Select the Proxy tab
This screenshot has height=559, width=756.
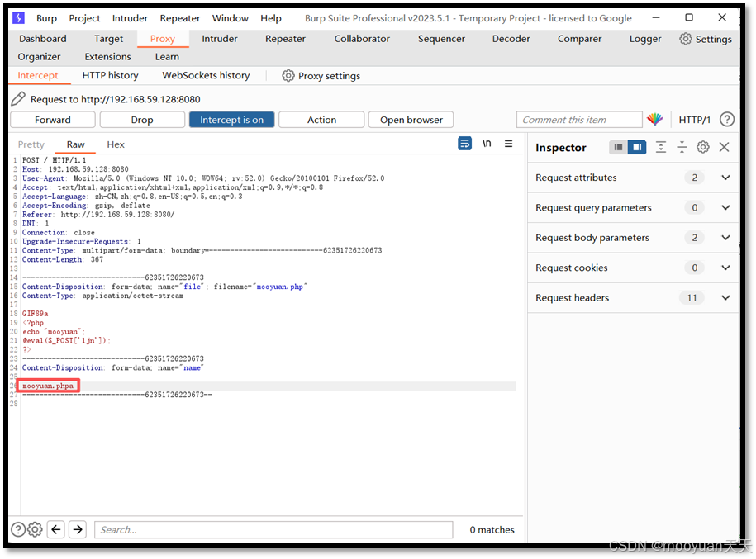click(x=163, y=39)
